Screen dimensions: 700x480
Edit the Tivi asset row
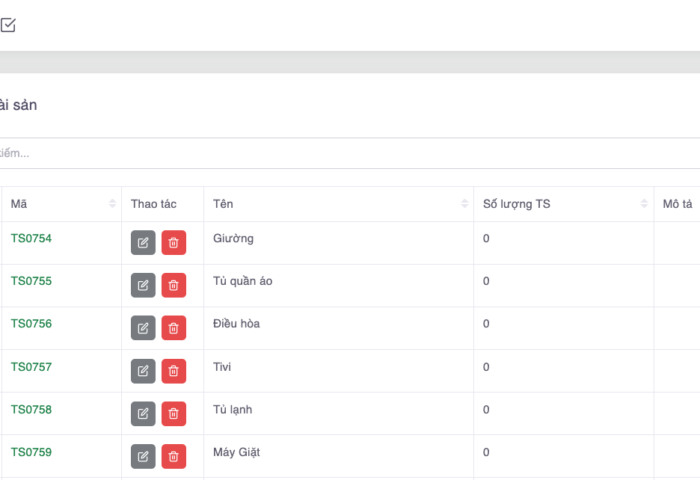point(143,371)
